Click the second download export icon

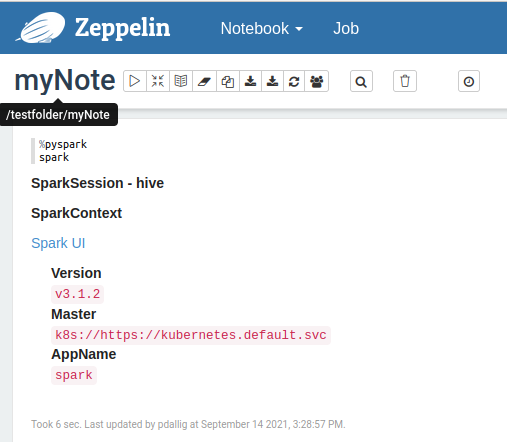[x=272, y=81]
